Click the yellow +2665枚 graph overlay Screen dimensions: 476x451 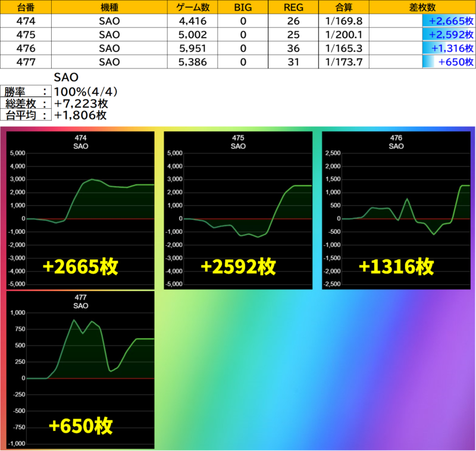coord(80,267)
